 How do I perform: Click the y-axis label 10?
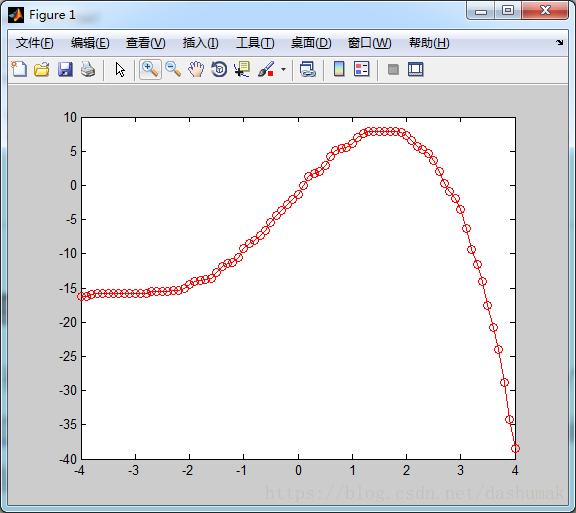[x=70, y=118]
